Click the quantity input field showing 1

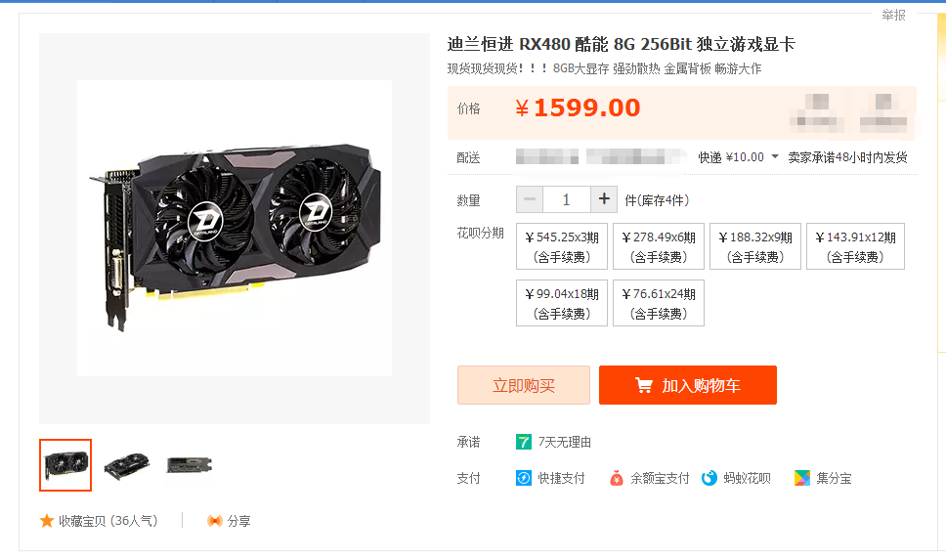(567, 199)
